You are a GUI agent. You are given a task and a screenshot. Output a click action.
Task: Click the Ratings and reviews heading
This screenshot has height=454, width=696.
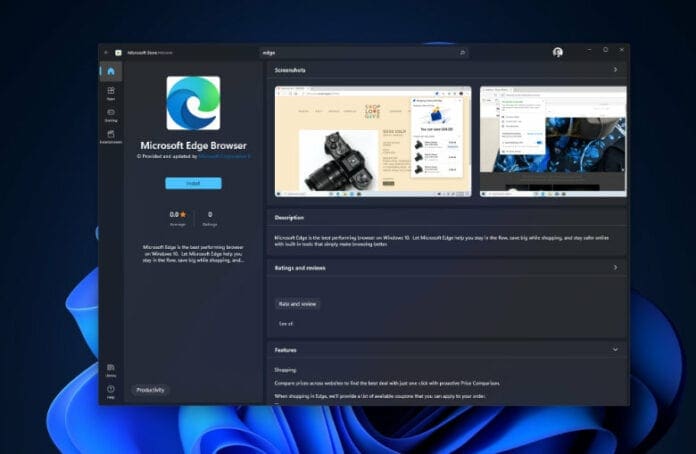point(300,268)
